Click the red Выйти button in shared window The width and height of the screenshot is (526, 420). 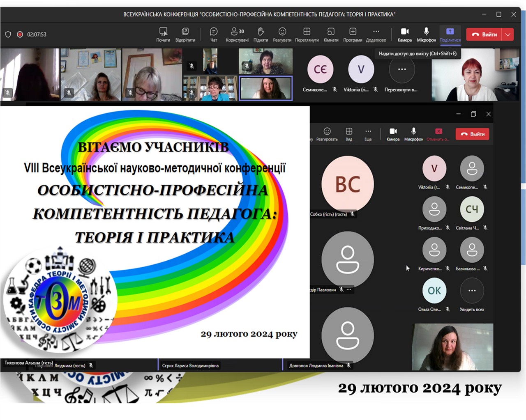(472, 134)
